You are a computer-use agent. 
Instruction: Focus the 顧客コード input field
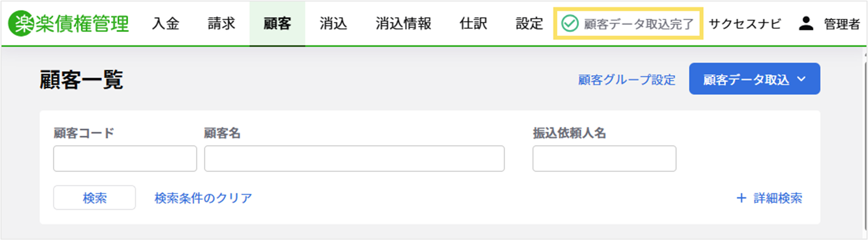125,159
